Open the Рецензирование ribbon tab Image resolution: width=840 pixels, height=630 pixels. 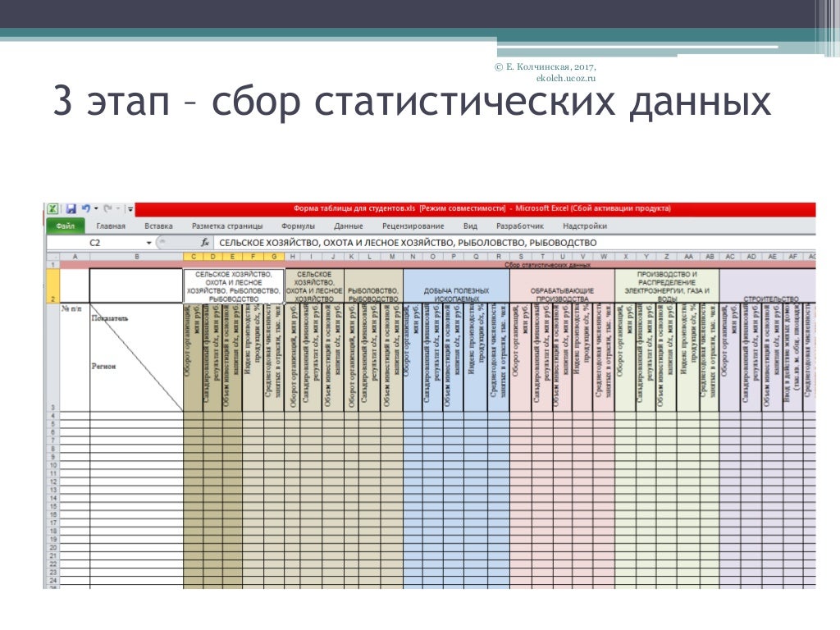pyautogui.click(x=413, y=226)
